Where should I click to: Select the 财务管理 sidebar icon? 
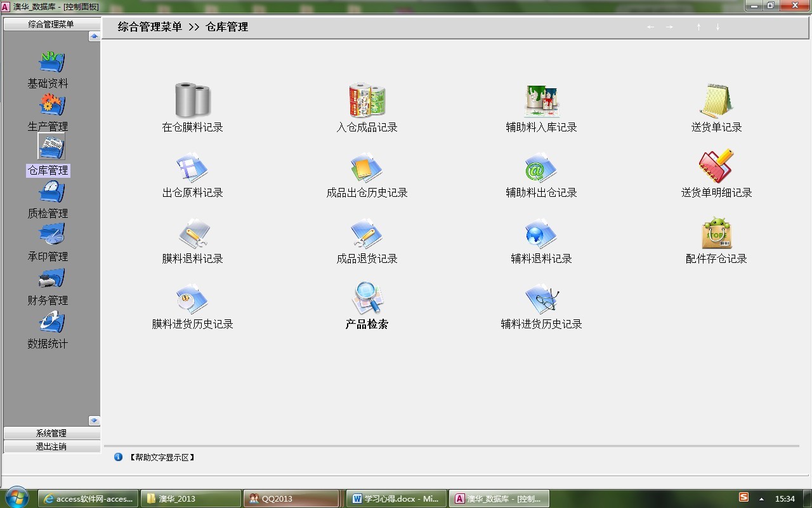51,279
